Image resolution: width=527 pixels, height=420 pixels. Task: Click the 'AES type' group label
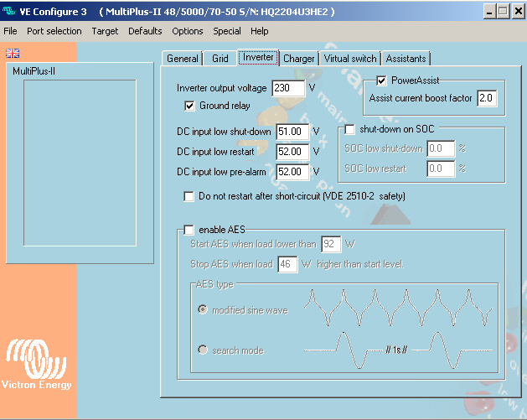coord(214,284)
